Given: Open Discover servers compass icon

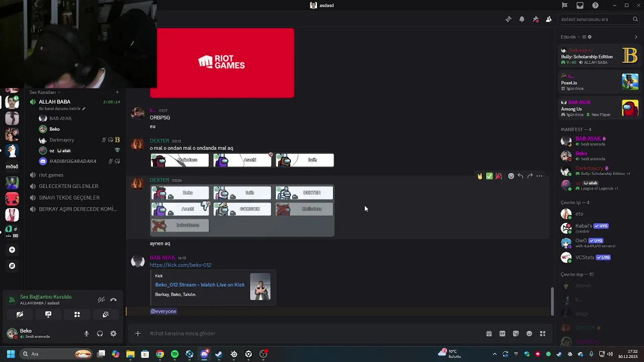Looking at the screenshot, I should (12, 265).
